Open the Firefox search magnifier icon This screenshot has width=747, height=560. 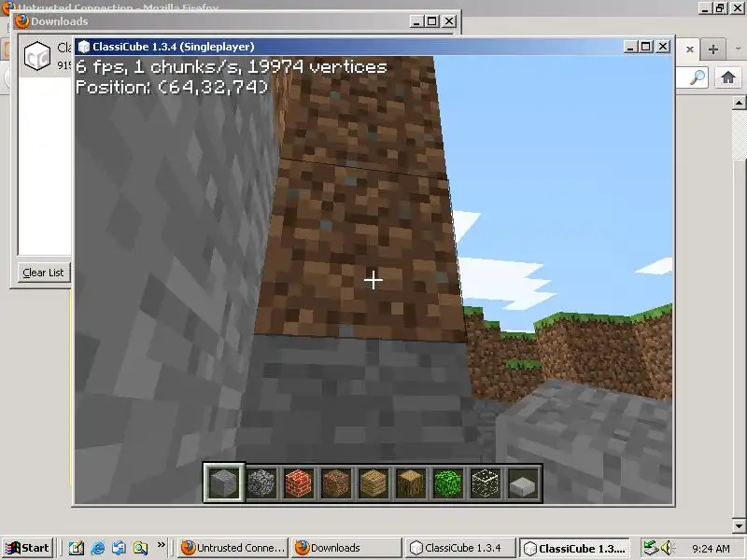(x=697, y=77)
